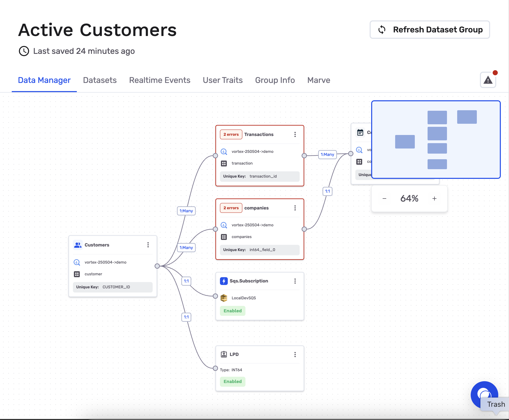Click the 1:Many label between Transactions and Customers
Image resolution: width=509 pixels, height=420 pixels.
[x=186, y=211]
